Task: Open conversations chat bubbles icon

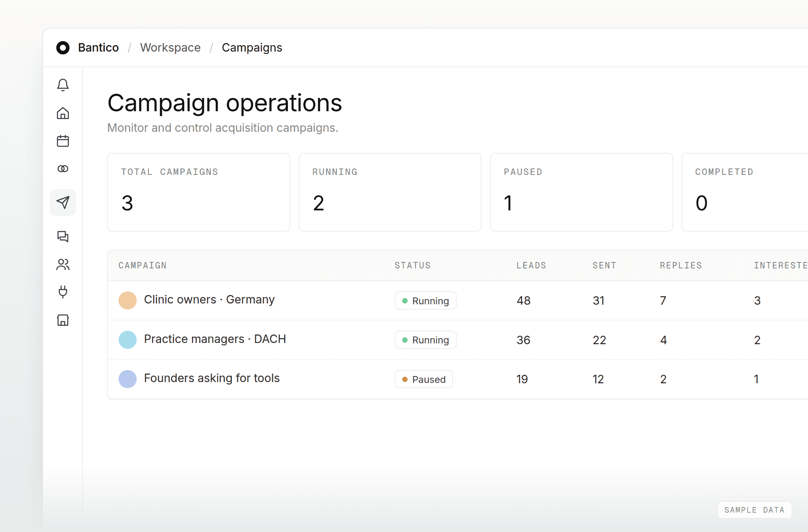Action: 63,237
